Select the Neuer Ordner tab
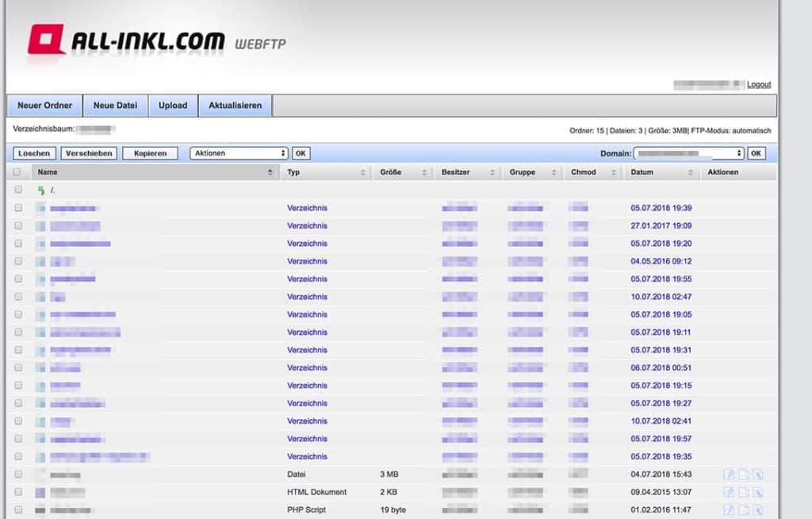 [44, 106]
